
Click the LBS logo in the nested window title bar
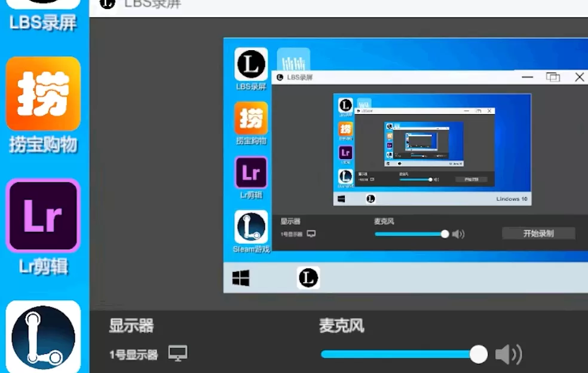click(280, 77)
